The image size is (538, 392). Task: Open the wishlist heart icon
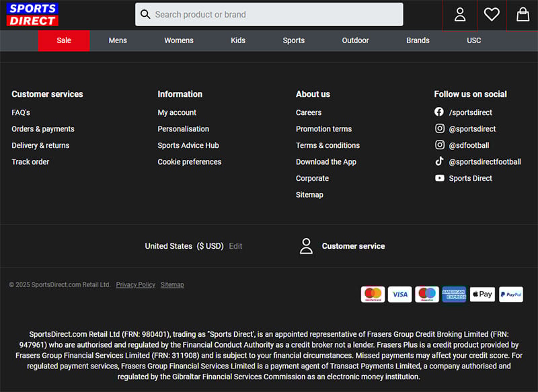pos(492,14)
